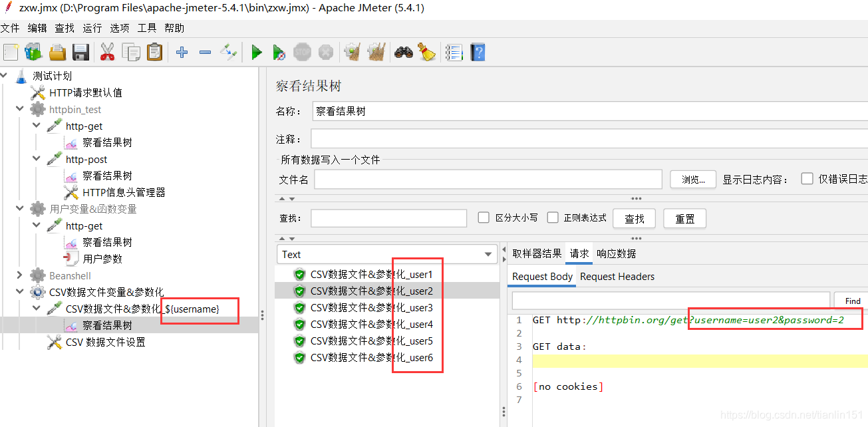Viewport: 868px width, 427px height.
Task: Click the grey Stop icon
Action: click(303, 52)
